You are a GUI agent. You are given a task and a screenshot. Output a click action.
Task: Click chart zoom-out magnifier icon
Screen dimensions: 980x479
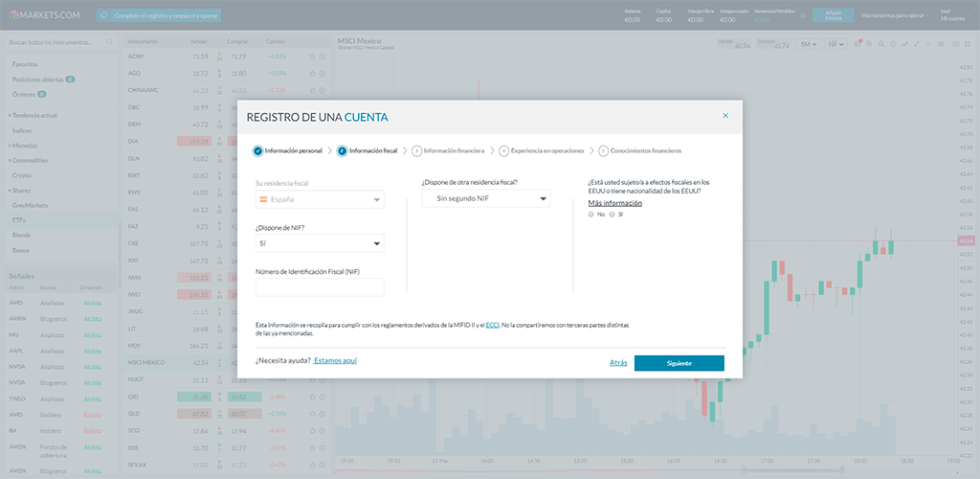(x=880, y=44)
